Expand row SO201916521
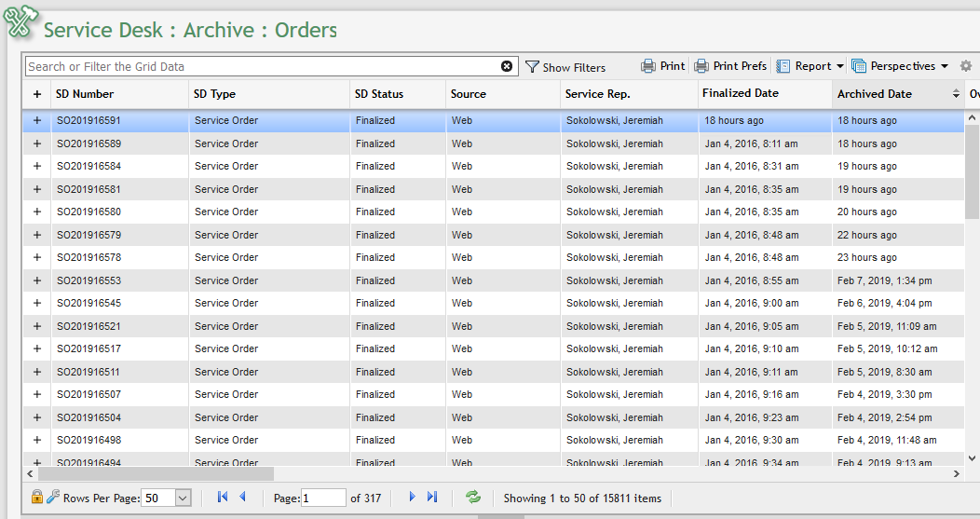980x519 pixels. (x=37, y=326)
